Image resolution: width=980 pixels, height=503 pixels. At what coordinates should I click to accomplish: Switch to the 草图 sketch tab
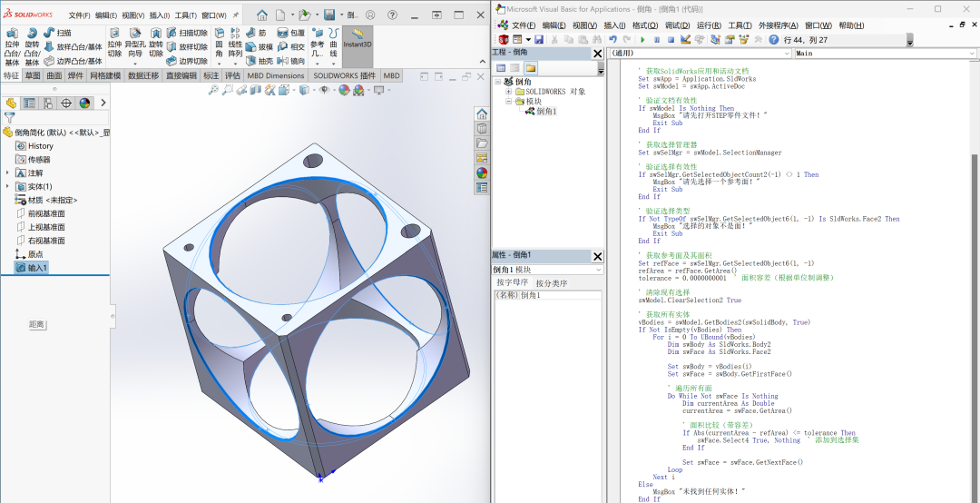(x=33, y=75)
